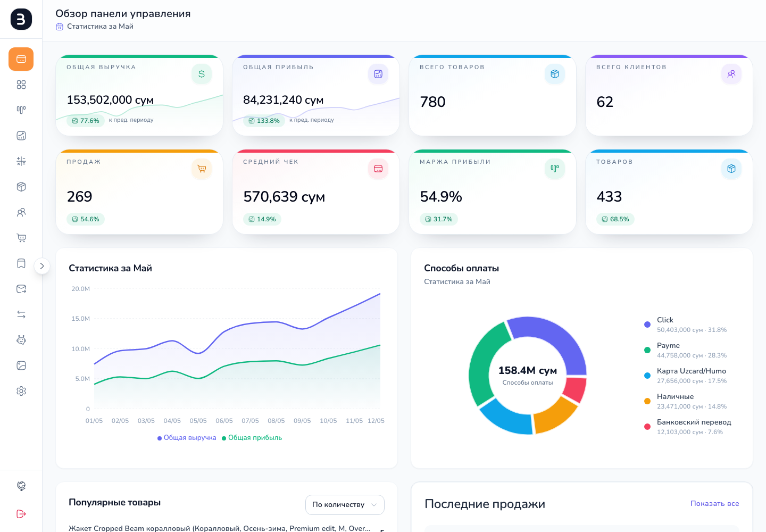The image size is (766, 532).
Task: Expand the sidebar with the chevron button
Action: click(x=42, y=266)
